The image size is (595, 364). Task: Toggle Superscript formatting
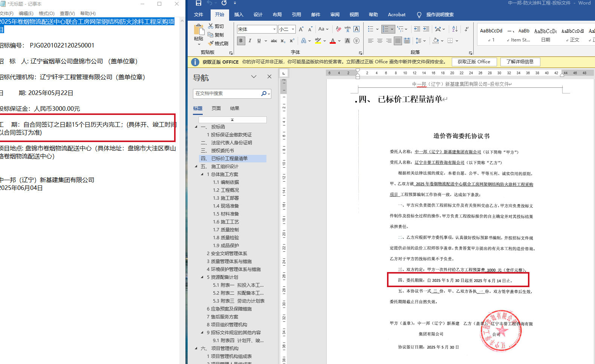pos(292,41)
